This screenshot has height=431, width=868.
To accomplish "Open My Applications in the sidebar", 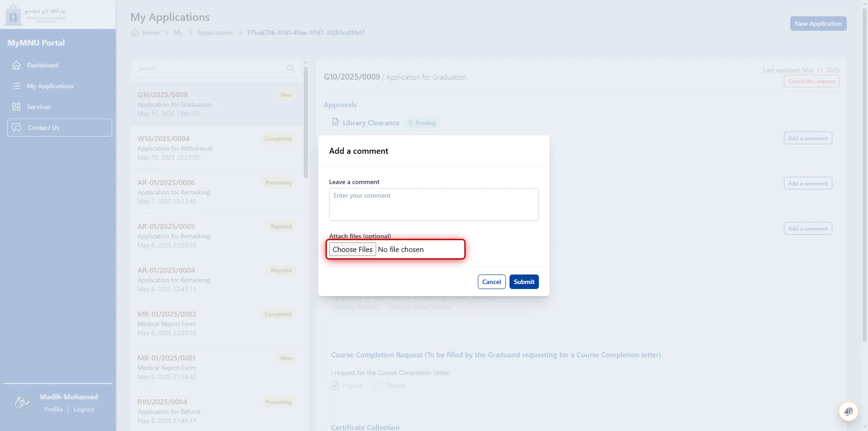I will tap(59, 86).
